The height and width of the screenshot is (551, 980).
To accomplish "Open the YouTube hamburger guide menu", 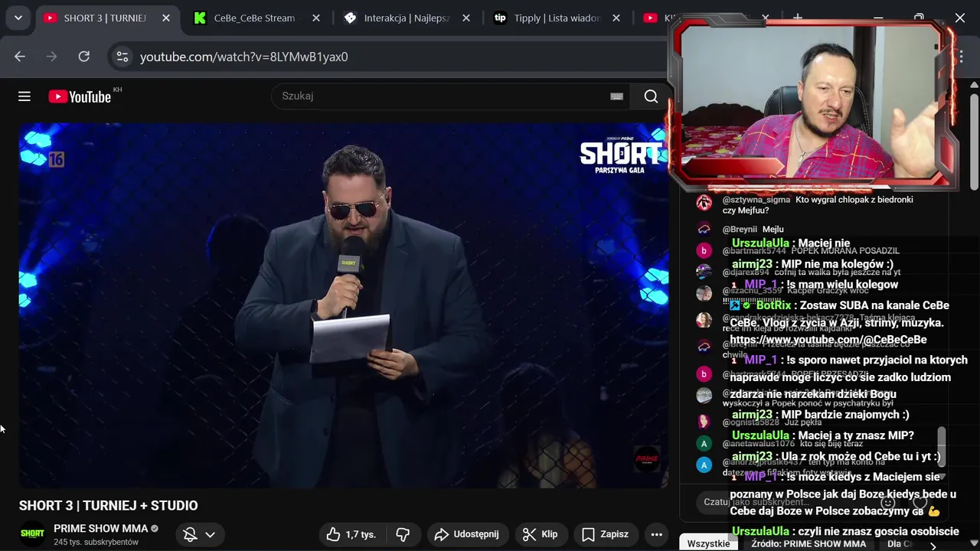I will (24, 96).
